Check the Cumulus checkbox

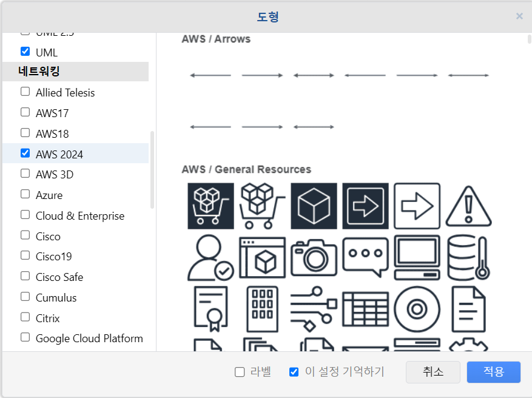click(x=25, y=297)
